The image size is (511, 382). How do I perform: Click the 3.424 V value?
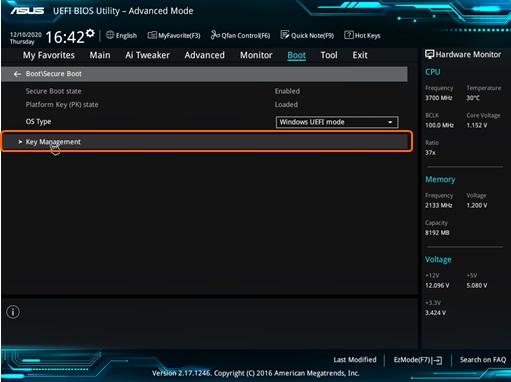point(435,313)
